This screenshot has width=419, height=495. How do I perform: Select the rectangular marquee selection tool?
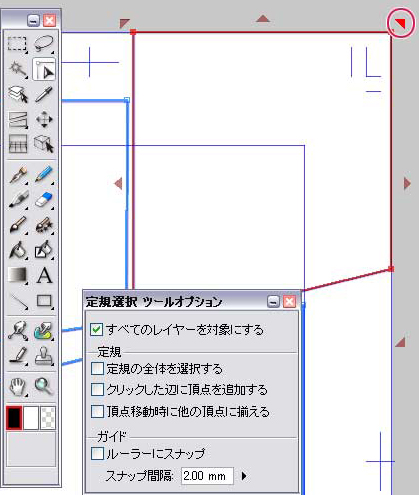click(17, 44)
